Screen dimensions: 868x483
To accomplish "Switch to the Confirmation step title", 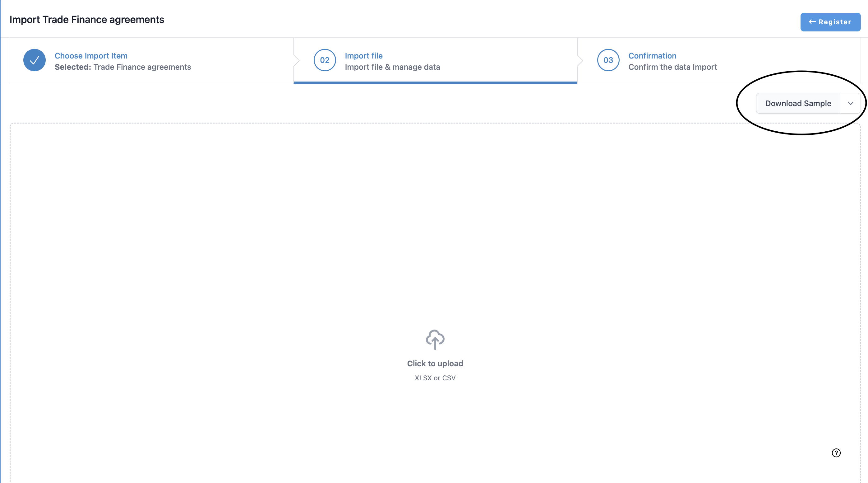I will pos(652,56).
